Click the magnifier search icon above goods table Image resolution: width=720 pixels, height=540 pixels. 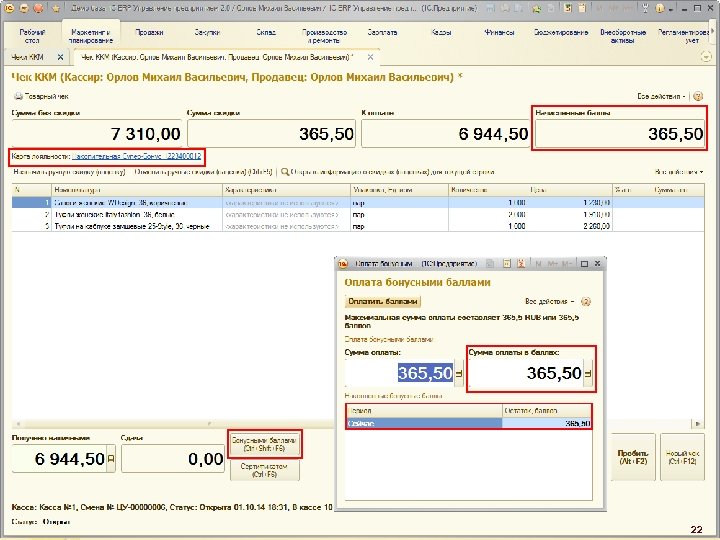point(285,171)
